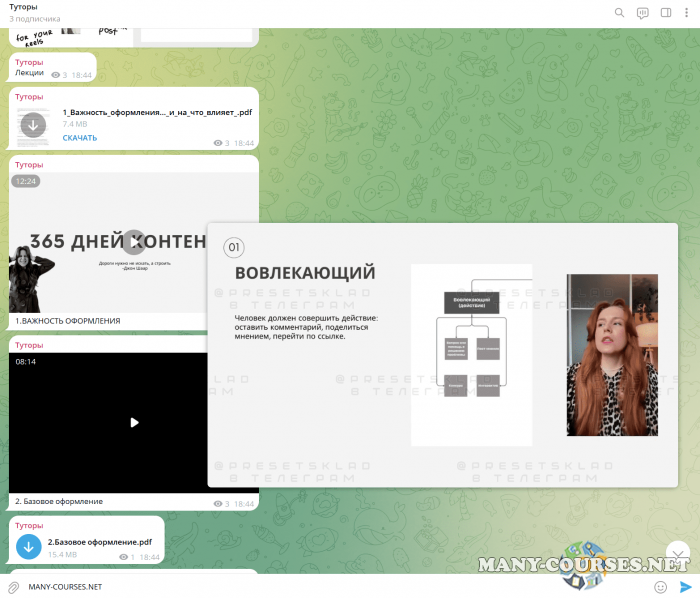Cancel loading of 365 дней контента video
Image resolution: width=700 pixels, height=598 pixels.
[x=134, y=241]
